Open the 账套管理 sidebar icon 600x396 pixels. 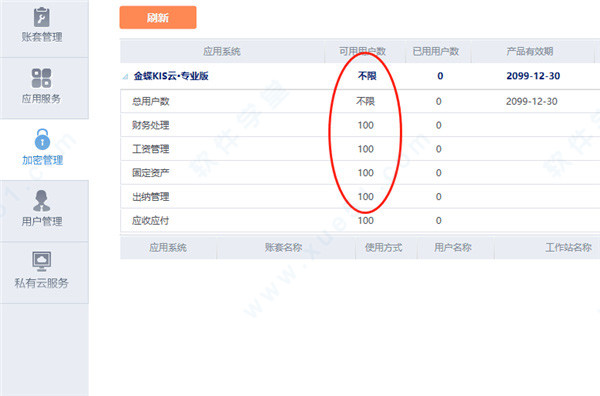41,17
